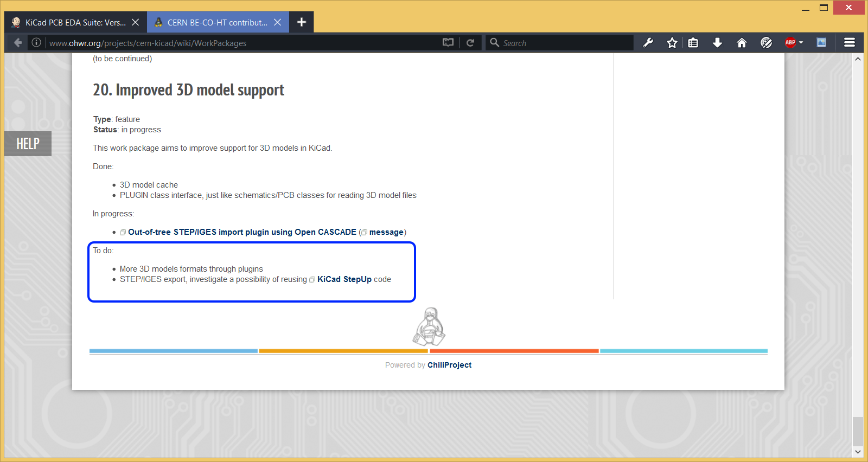Open a new browser tab
868x462 pixels.
pos(302,22)
